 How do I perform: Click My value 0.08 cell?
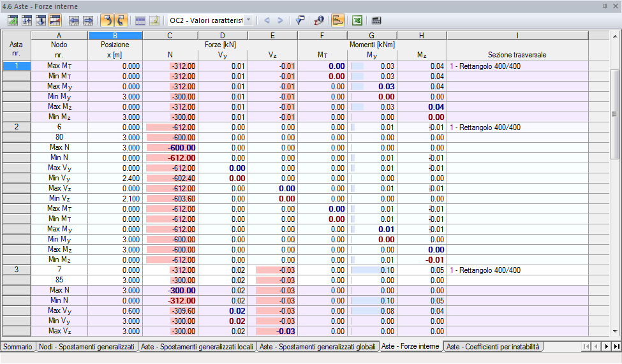pos(372,311)
